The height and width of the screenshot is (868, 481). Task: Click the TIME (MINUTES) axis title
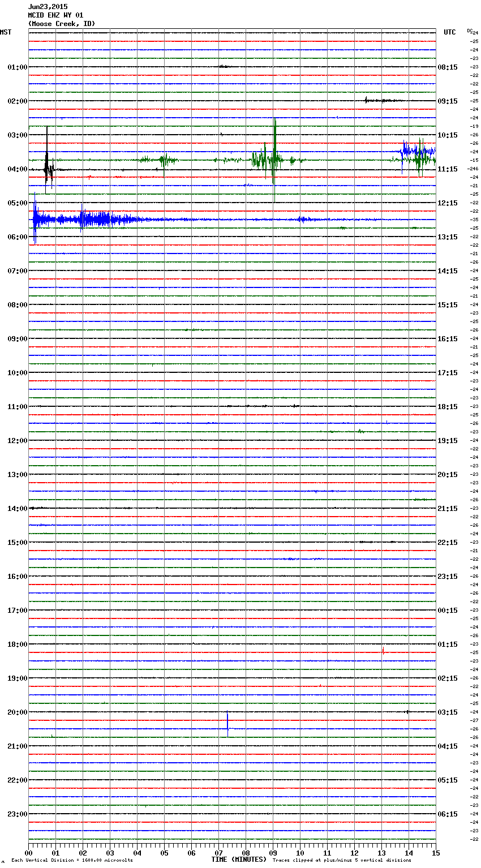tap(239, 860)
